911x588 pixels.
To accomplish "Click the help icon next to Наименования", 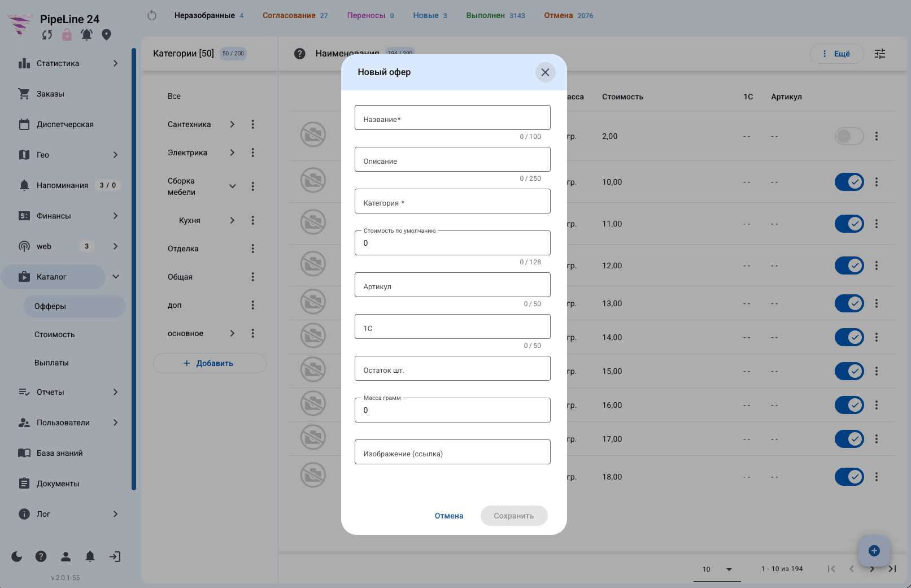I will pos(300,54).
